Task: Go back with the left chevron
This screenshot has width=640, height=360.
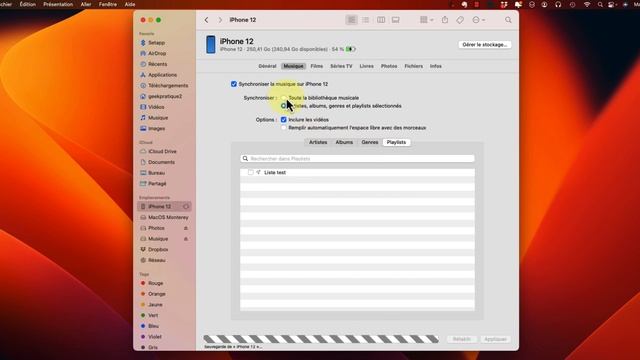Action: [207, 20]
